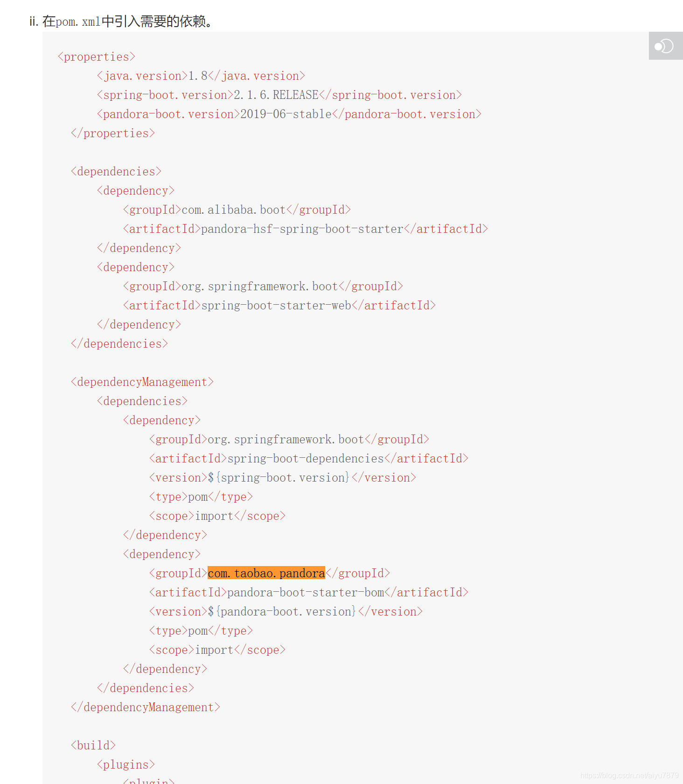Click the pandora-boot.version 2019-06-stable line
This screenshot has width=683, height=784.
pyautogui.click(x=289, y=114)
